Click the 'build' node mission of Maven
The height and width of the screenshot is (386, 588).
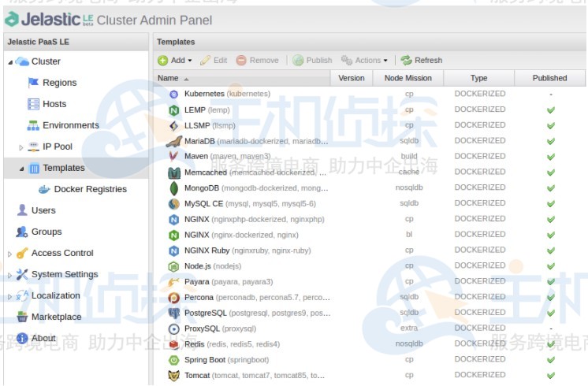409,156
